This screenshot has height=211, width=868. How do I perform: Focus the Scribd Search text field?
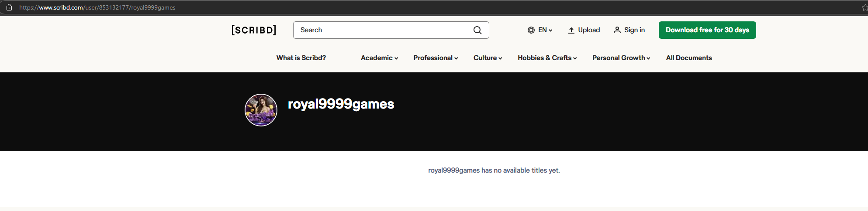[382, 30]
